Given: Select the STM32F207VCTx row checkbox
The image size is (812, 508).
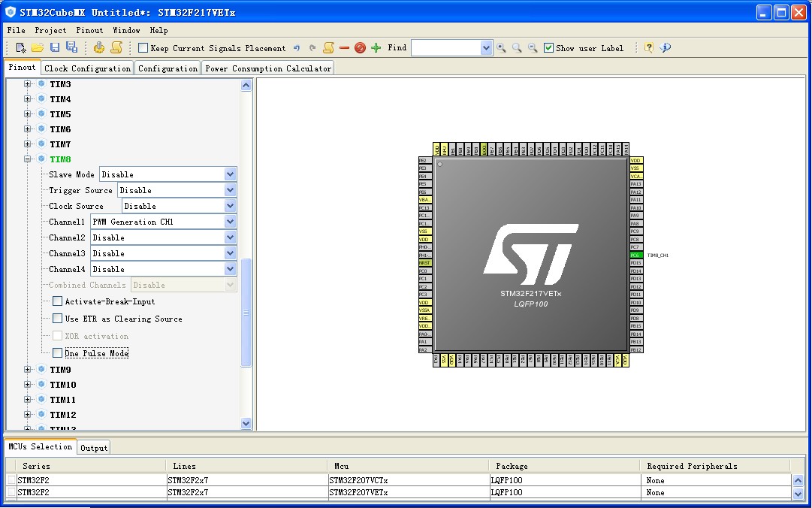Looking at the screenshot, I should click(11, 480).
